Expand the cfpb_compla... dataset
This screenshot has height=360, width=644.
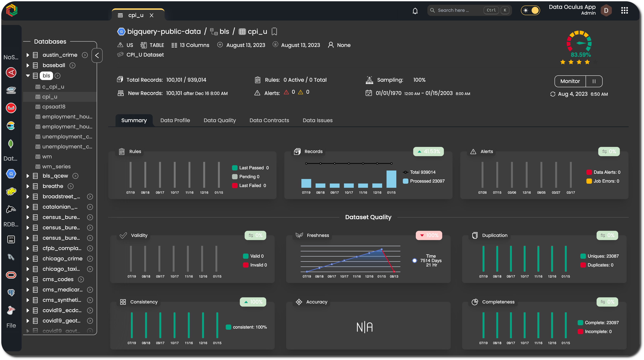(x=28, y=249)
